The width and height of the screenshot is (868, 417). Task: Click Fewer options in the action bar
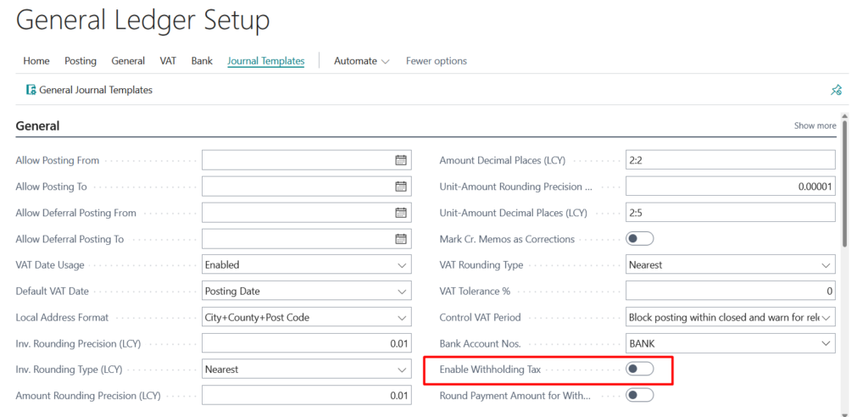(x=436, y=61)
